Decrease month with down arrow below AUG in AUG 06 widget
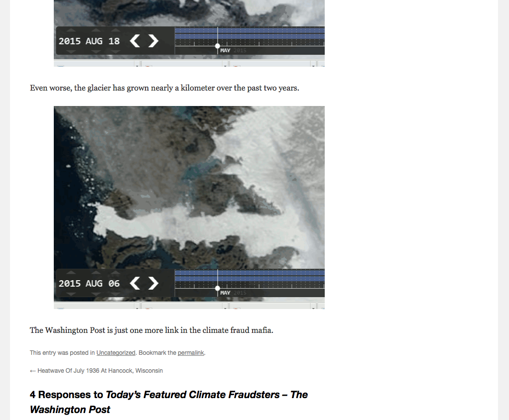The image size is (509, 420). pyautogui.click(x=96, y=294)
